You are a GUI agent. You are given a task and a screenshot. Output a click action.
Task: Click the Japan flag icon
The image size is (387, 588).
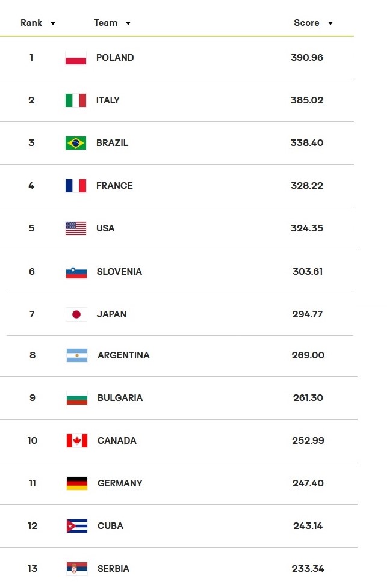(76, 314)
